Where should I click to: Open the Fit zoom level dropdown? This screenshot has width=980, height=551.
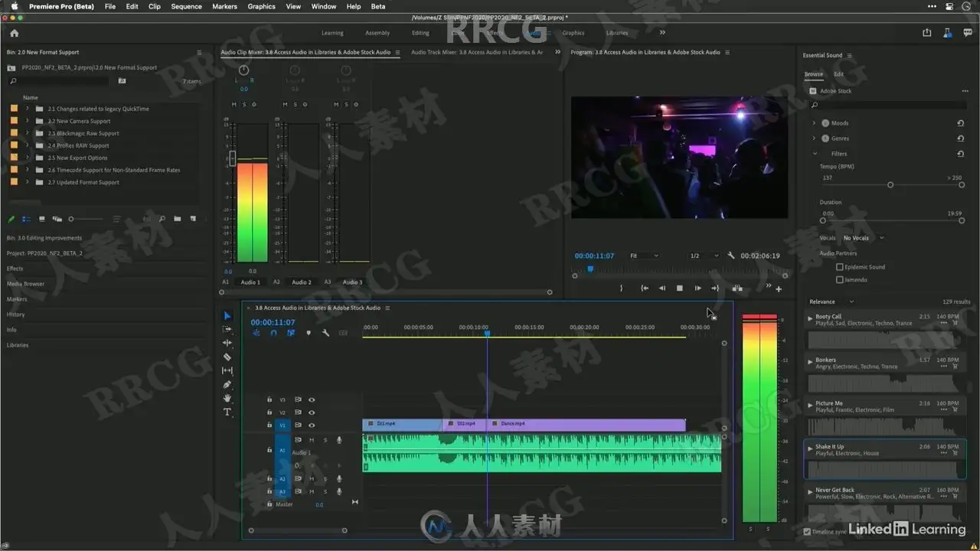tap(644, 256)
